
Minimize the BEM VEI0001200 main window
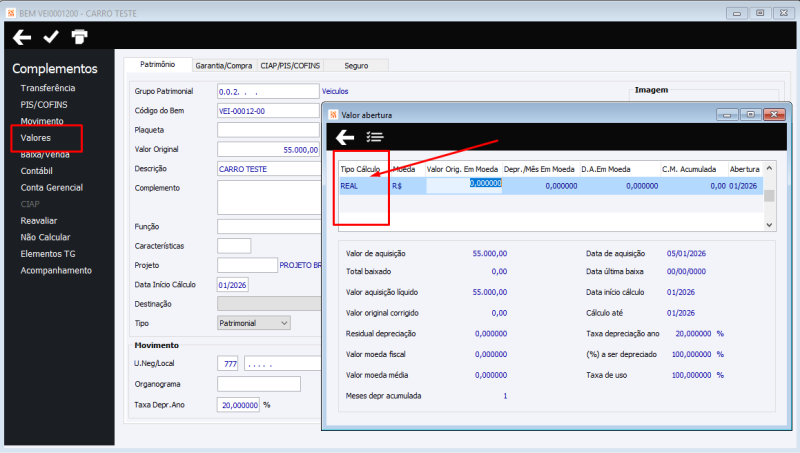tap(737, 13)
